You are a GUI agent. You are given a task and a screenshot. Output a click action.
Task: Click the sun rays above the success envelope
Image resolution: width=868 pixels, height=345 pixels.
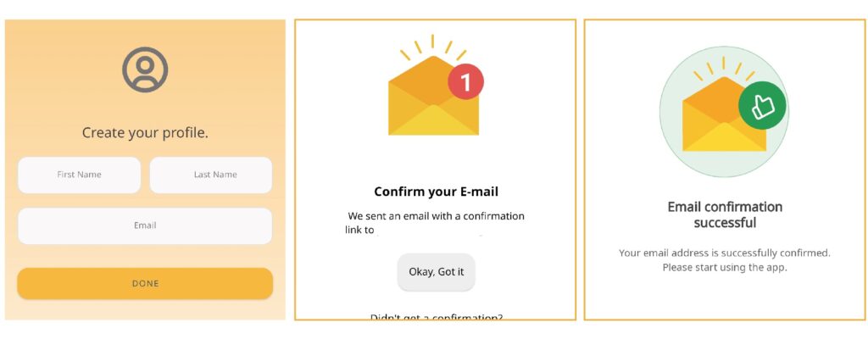724,68
